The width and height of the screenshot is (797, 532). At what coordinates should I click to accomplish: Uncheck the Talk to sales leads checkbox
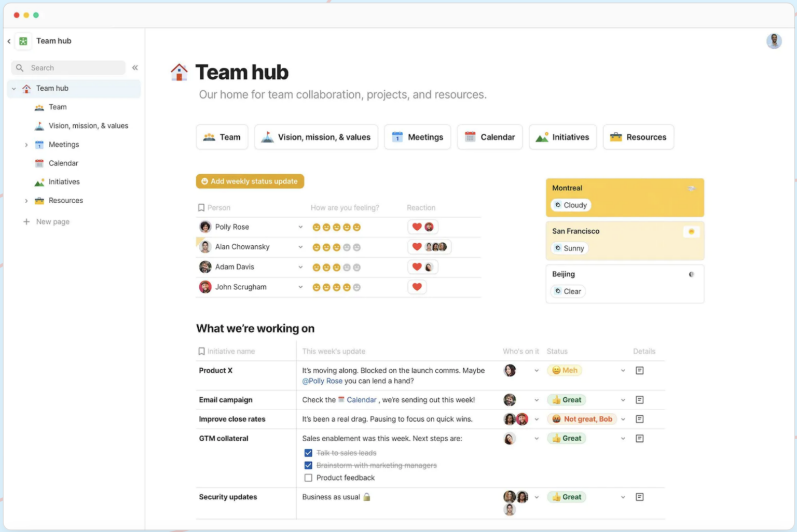(308, 453)
